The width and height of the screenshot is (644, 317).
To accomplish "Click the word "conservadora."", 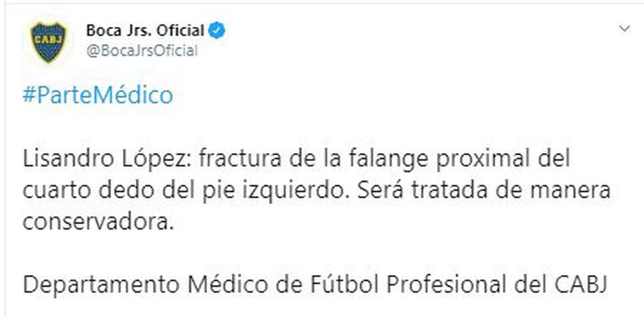I will [x=99, y=222].
